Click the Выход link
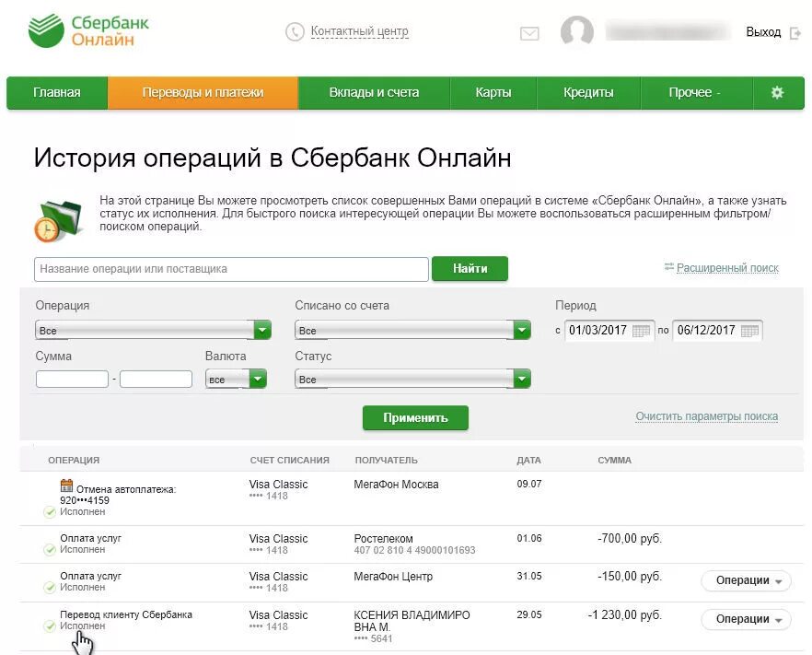 763,32
